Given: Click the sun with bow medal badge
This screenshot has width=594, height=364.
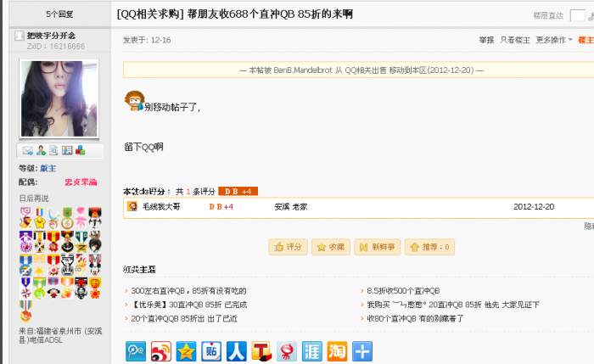Looking at the screenshot, I should pyautogui.click(x=39, y=264).
